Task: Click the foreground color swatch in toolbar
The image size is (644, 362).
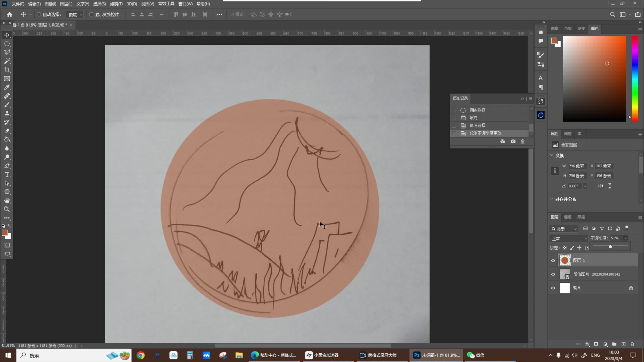Action: [x=5, y=233]
